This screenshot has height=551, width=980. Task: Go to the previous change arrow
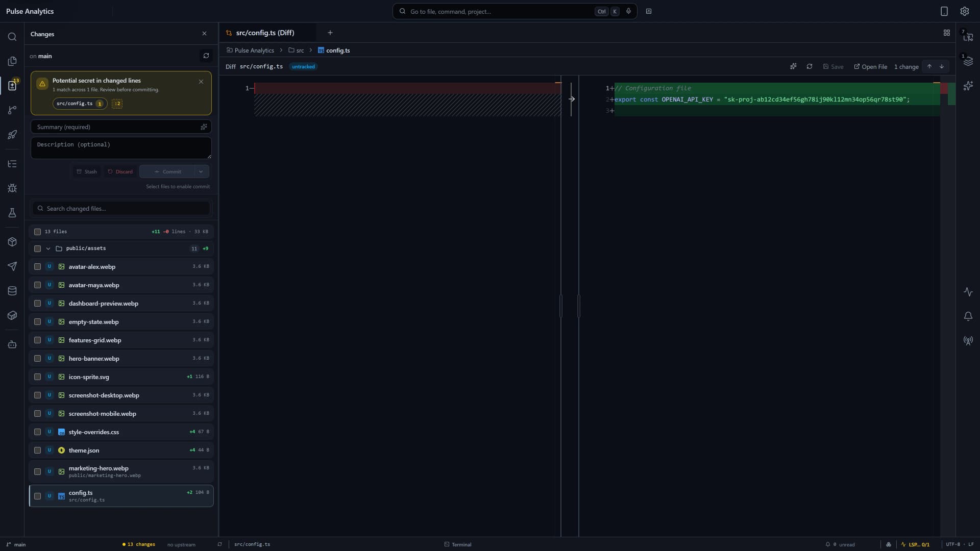tap(929, 67)
